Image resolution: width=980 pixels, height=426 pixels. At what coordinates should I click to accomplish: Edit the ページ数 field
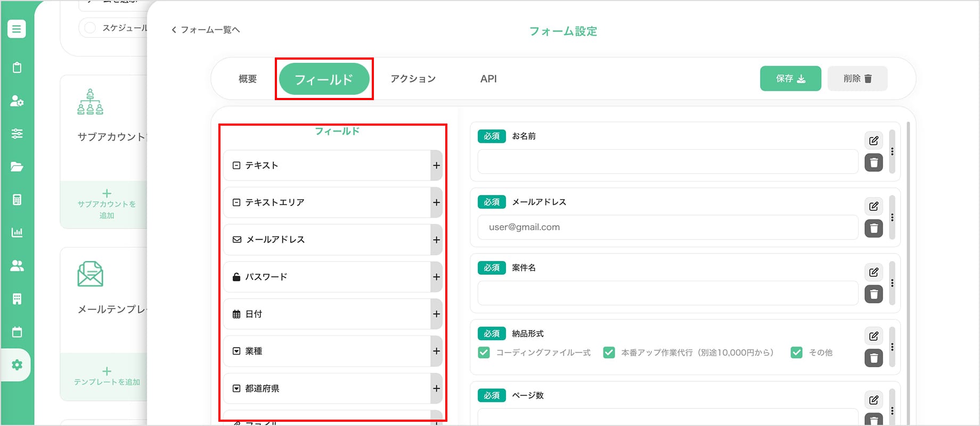click(873, 400)
